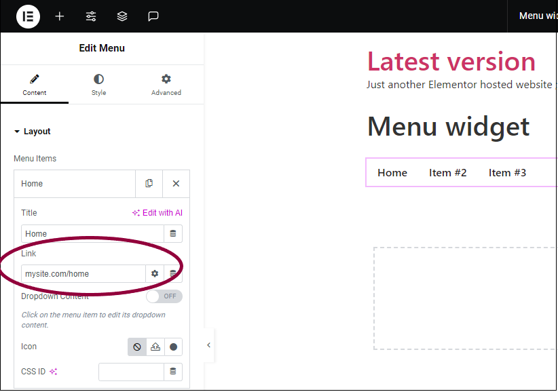Viewport: 558px width, 392px height.
Task: Select the None icon option
Action: tap(137, 347)
